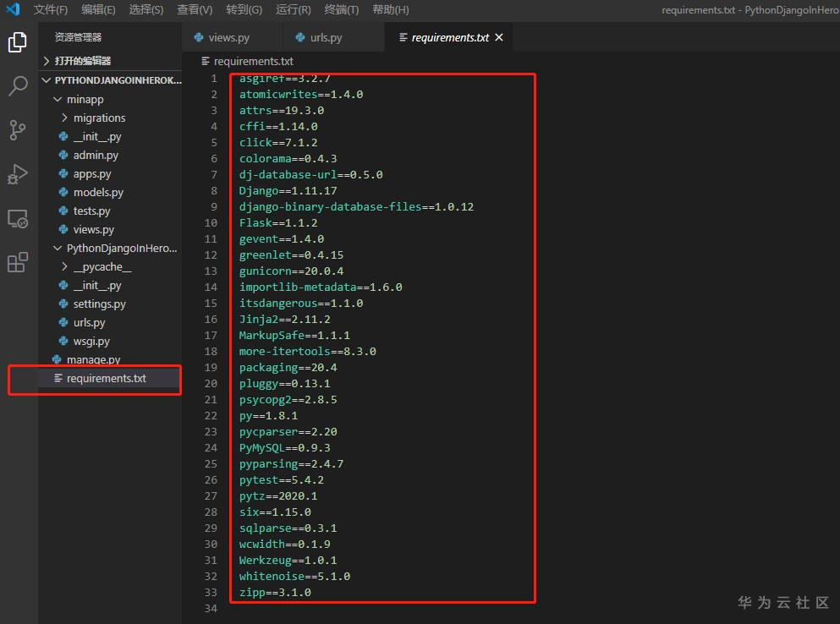
Task: Open the 查看(V) menu
Action: coord(195,9)
